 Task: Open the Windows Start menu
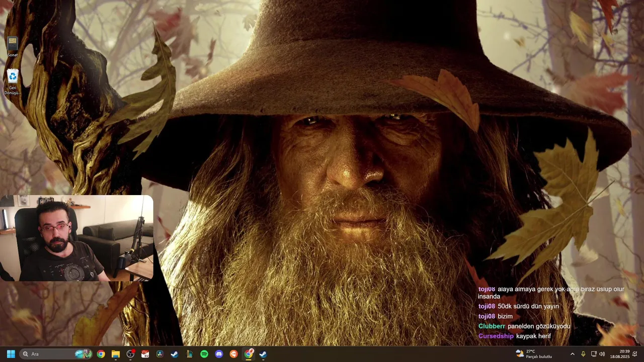pyautogui.click(x=11, y=354)
